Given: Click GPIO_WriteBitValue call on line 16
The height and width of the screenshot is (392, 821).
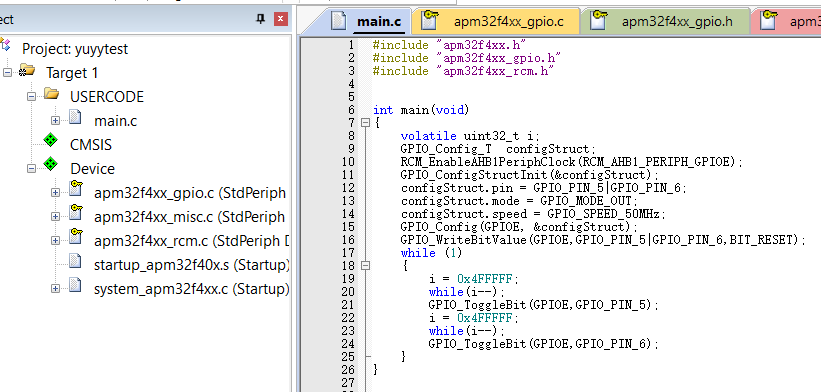Looking at the screenshot, I should point(603,240).
